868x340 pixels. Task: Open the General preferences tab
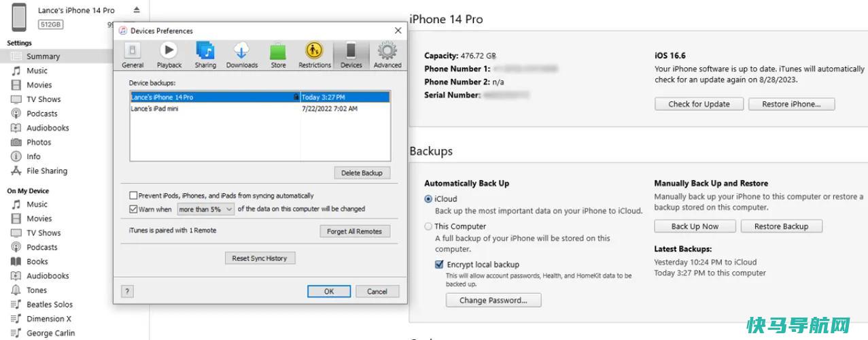(x=133, y=55)
